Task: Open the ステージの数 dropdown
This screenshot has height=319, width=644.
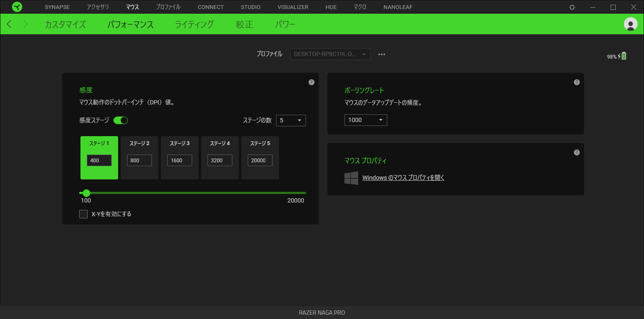Action: click(291, 120)
